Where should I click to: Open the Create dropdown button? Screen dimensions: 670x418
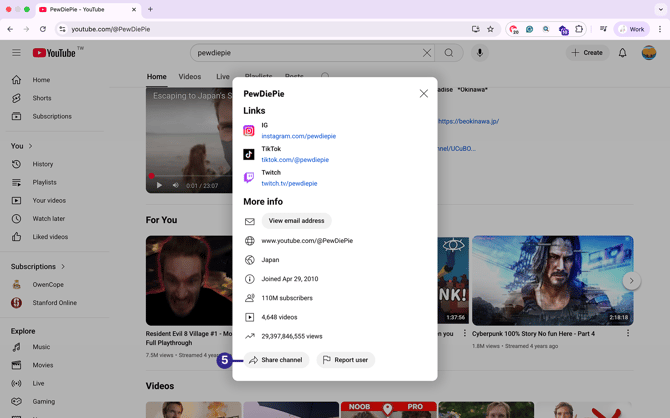point(587,53)
